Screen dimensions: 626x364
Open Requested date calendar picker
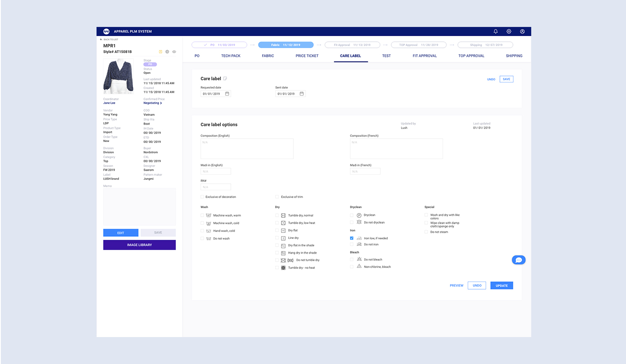pos(227,94)
